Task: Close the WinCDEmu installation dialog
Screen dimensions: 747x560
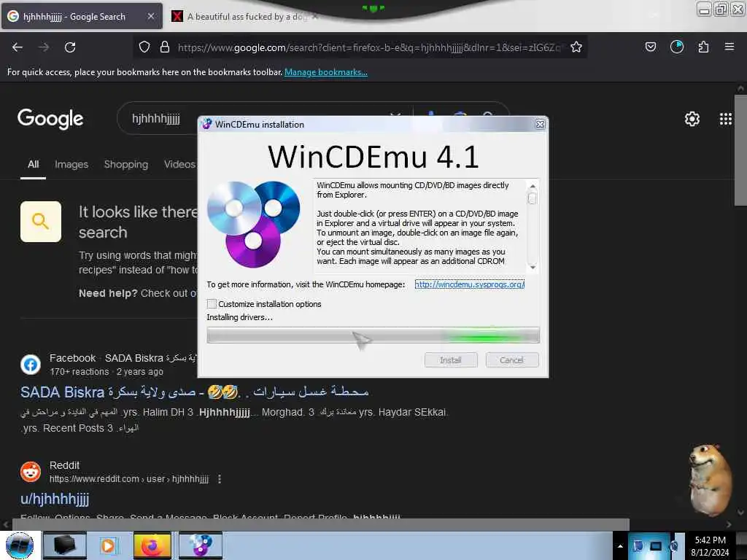Action: click(x=540, y=124)
